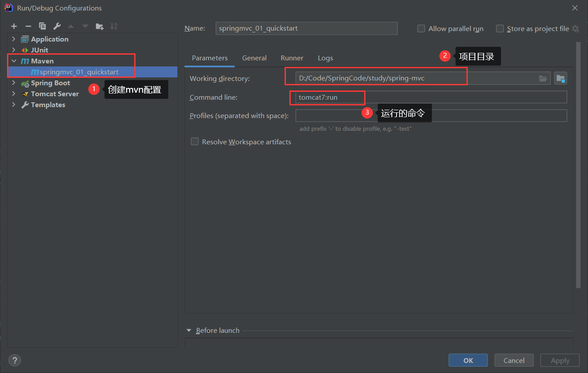The height and width of the screenshot is (373, 588).
Task: Open help with the question mark button
Action: 14,360
